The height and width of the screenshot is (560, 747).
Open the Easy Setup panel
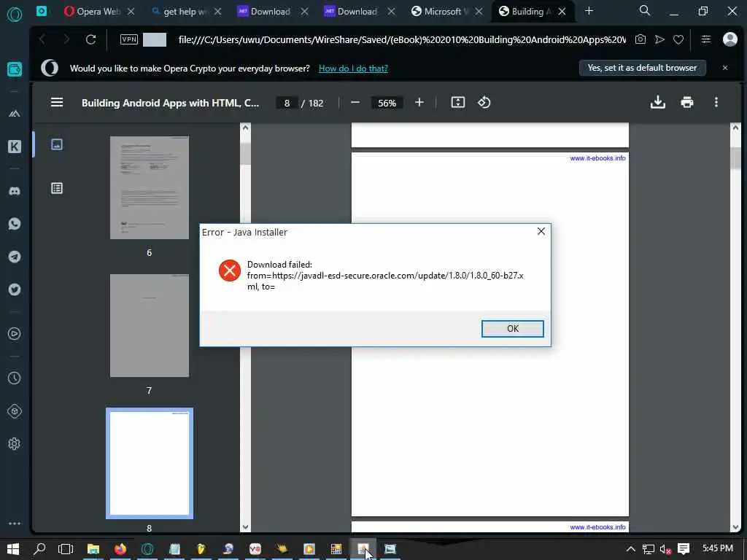point(705,39)
